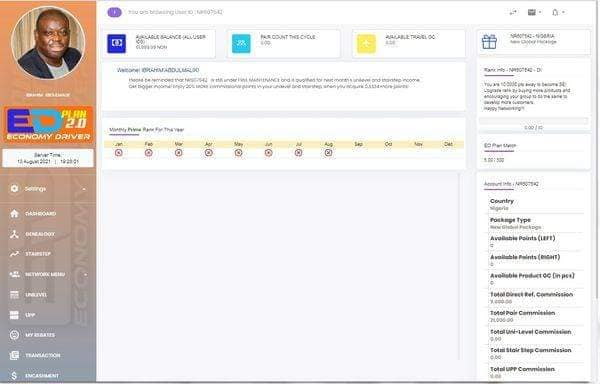
Task: Click the Settings label in sidebar
Action: click(35, 189)
